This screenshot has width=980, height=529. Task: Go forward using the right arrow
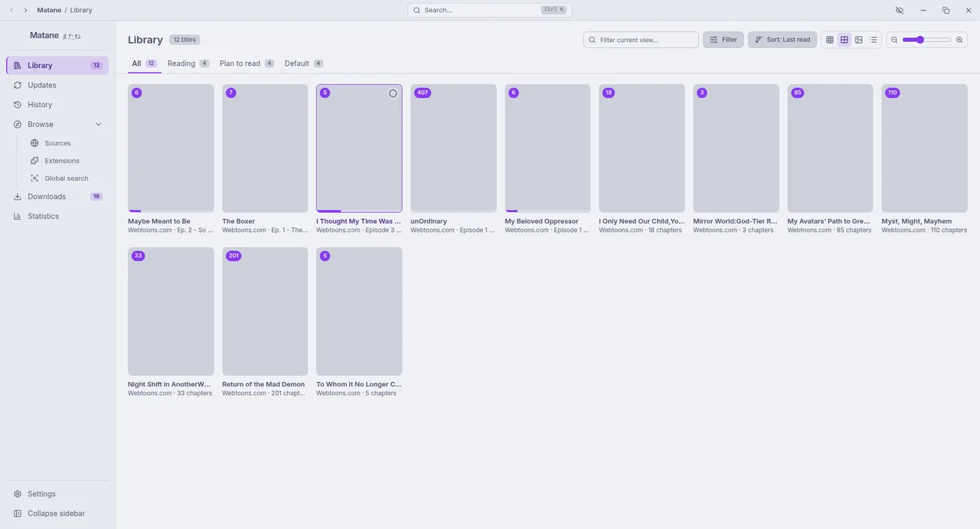[x=25, y=10]
